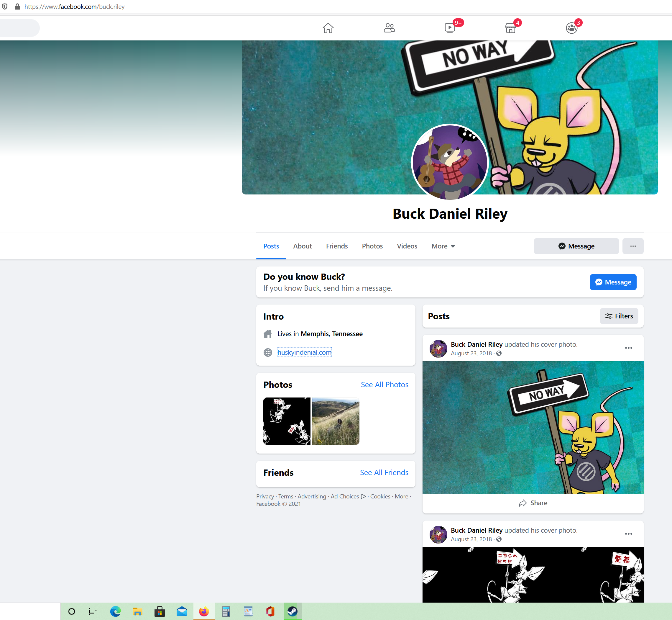The height and width of the screenshot is (620, 672).
Task: Click Buck's avatar on second post
Action: (438, 534)
